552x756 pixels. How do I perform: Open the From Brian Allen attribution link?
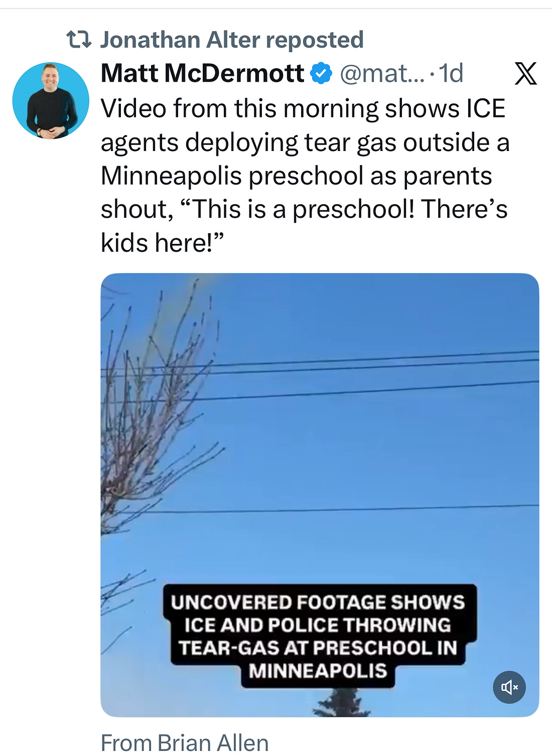click(185, 743)
